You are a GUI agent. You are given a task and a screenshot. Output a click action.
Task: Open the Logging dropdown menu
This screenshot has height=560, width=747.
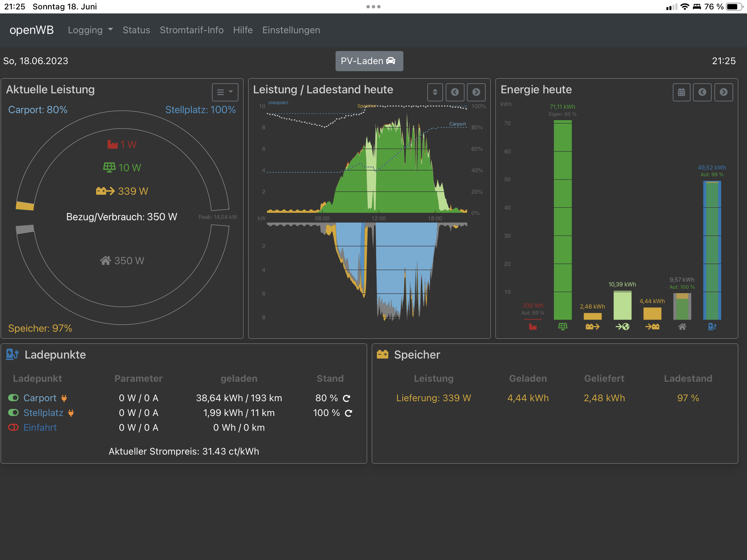click(90, 30)
